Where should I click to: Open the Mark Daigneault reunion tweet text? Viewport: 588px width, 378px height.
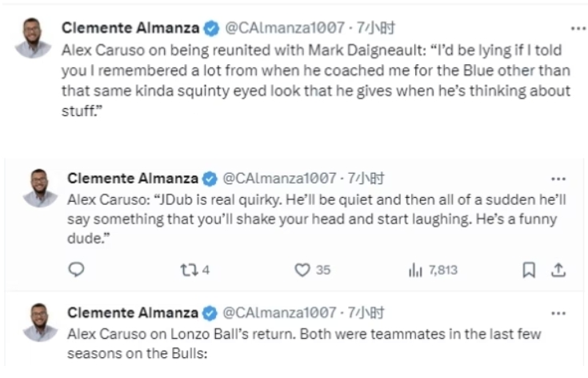pos(316,80)
